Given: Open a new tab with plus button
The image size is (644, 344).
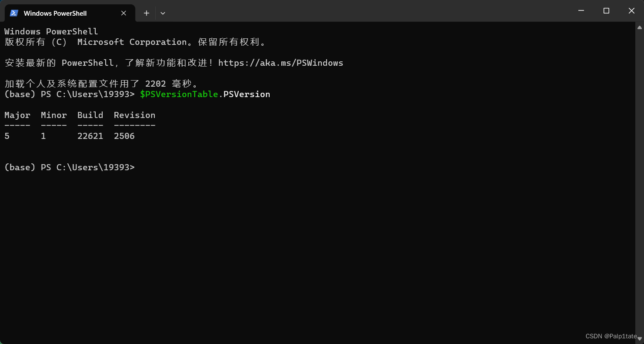Looking at the screenshot, I should [147, 13].
